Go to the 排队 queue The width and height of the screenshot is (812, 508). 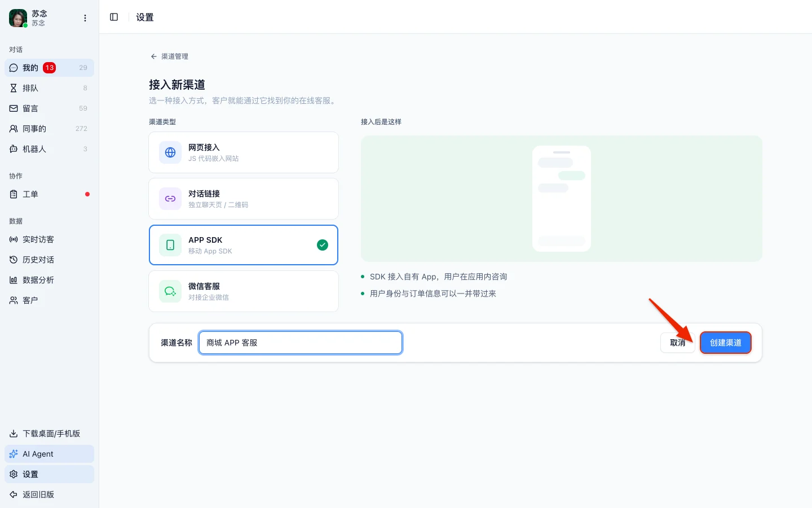point(49,88)
